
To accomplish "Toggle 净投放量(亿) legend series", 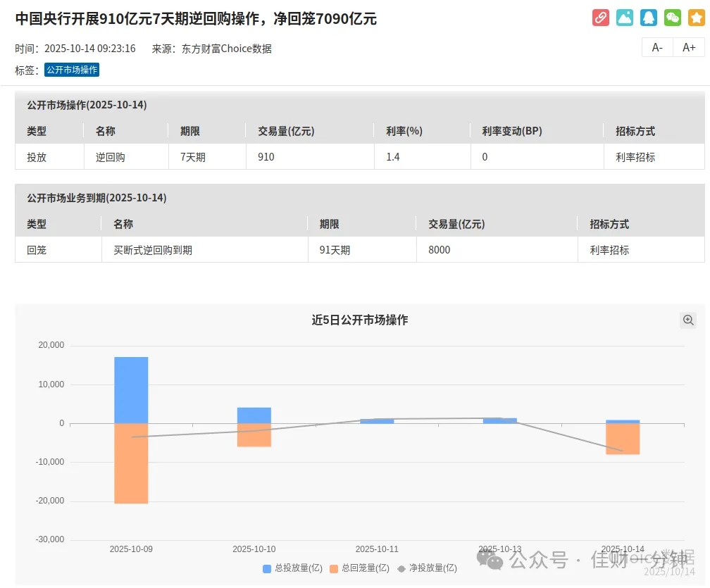I will (427, 568).
